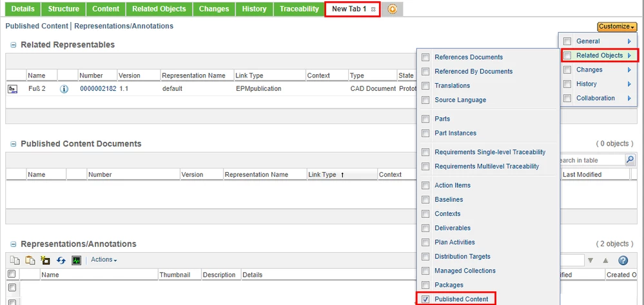Click the information icon for Fuß 2
Screen dimensions: 644x305
tap(64, 89)
